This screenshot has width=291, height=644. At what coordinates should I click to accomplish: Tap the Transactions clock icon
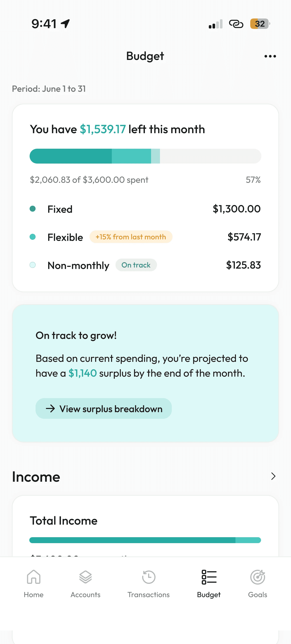pyautogui.click(x=149, y=577)
